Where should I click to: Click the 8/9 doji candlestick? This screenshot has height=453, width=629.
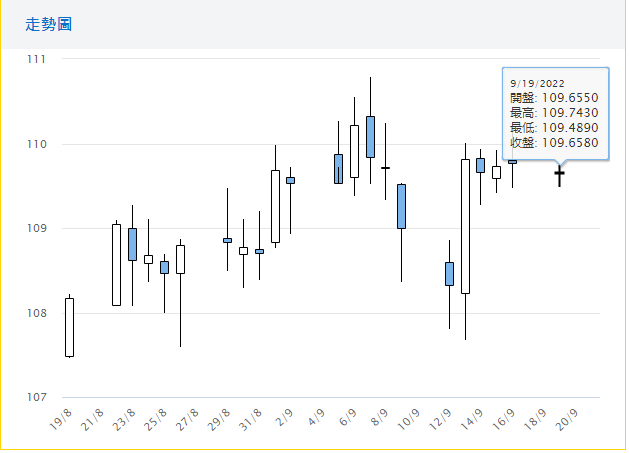tap(385, 168)
